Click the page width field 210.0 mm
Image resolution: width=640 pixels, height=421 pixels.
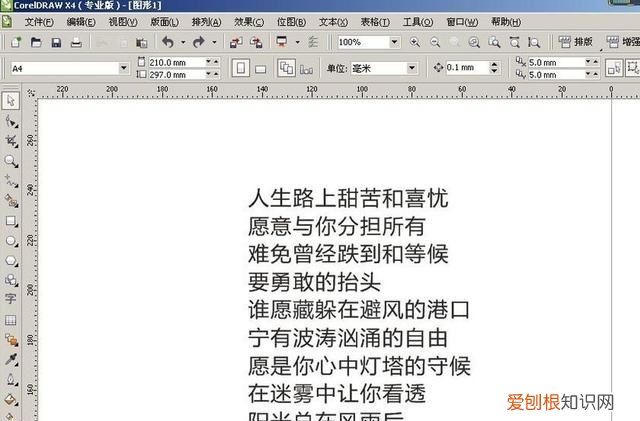tap(176, 62)
